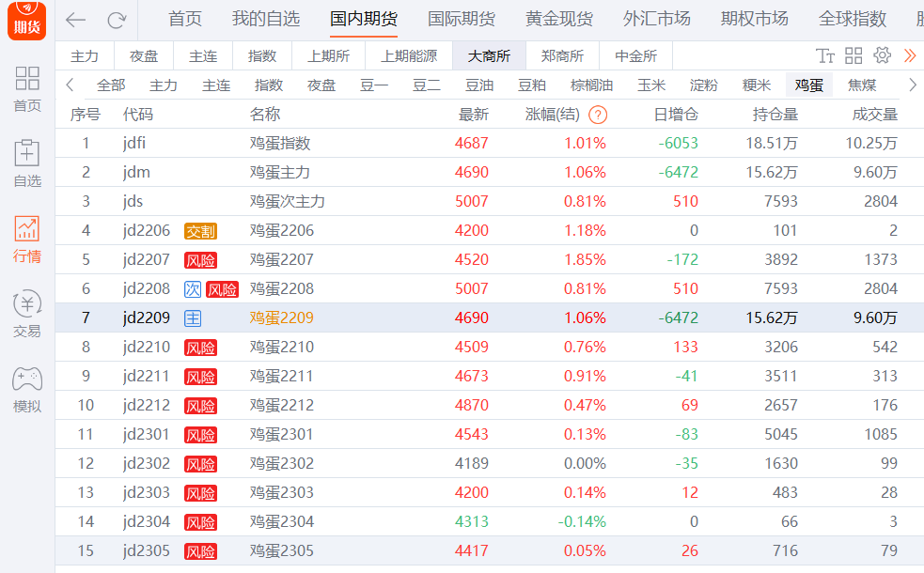Click the refresh page icon
The width and height of the screenshot is (924, 573).
pyautogui.click(x=117, y=20)
